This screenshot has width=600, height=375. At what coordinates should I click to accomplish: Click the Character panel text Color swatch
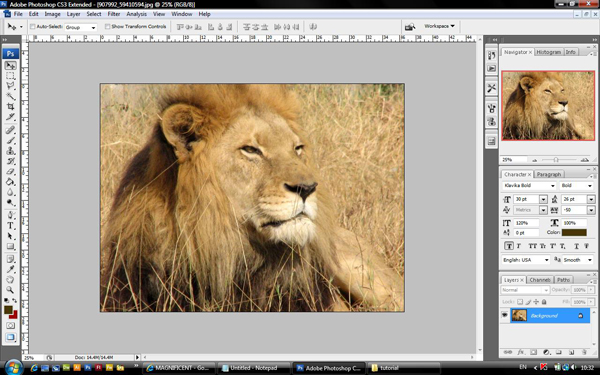click(x=574, y=232)
